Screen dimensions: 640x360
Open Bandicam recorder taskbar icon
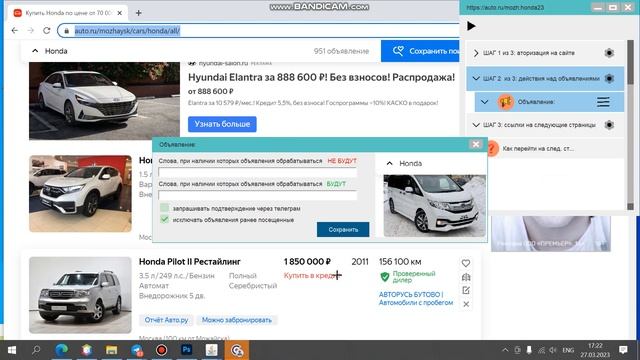click(x=162, y=350)
